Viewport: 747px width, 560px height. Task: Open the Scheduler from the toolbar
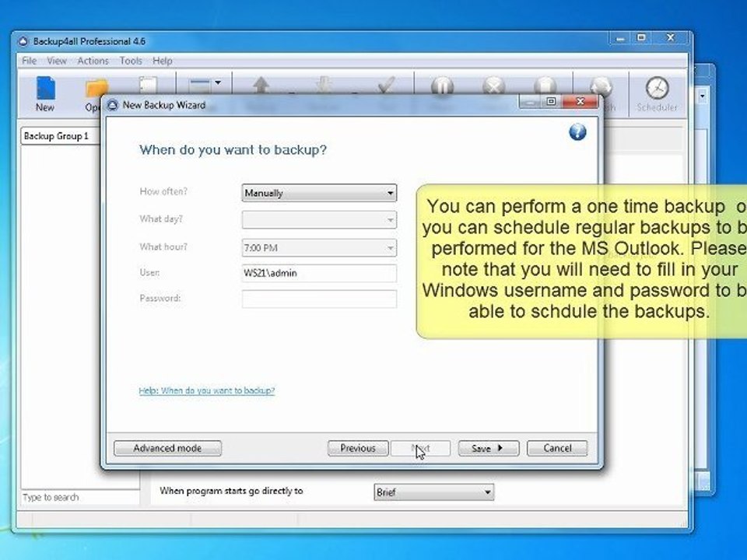coord(657,94)
